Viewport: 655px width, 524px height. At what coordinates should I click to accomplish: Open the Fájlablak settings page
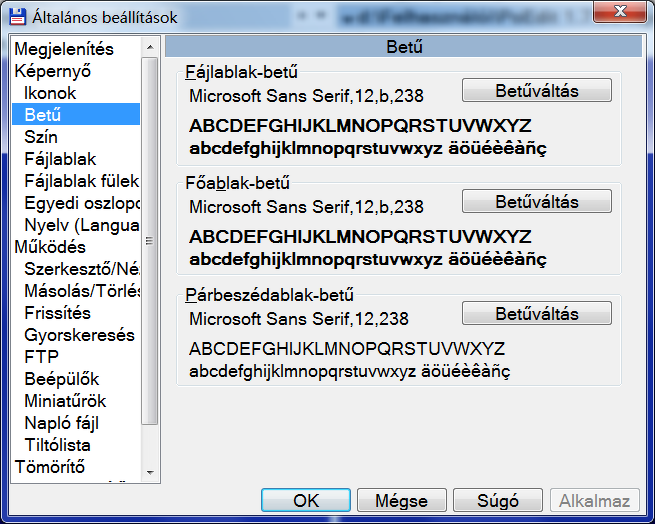pyautogui.click(x=60, y=159)
